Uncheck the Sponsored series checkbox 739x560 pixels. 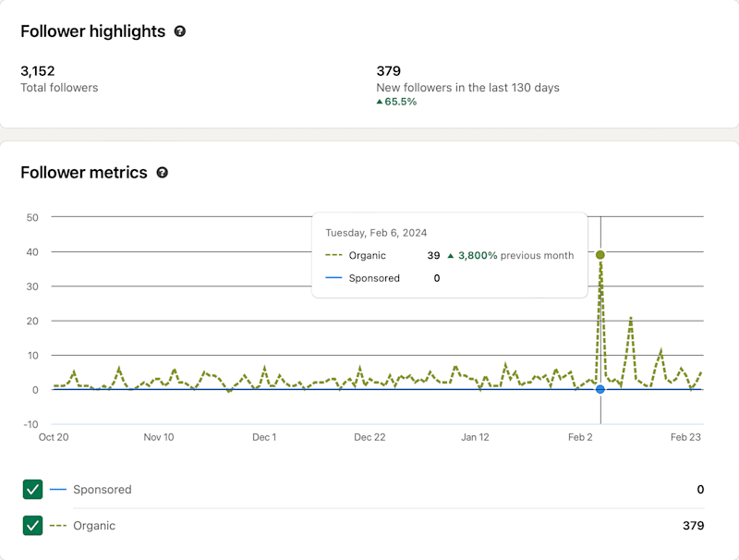32,489
